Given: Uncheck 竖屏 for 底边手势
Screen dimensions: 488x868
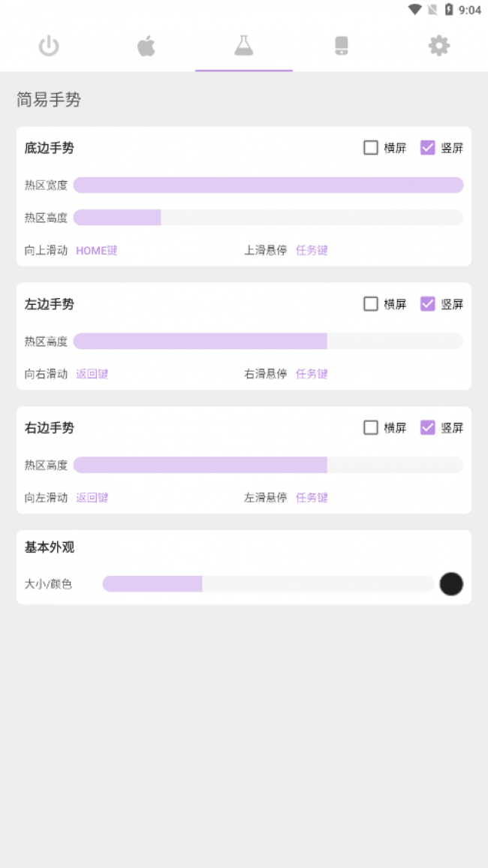Looking at the screenshot, I should (x=428, y=148).
